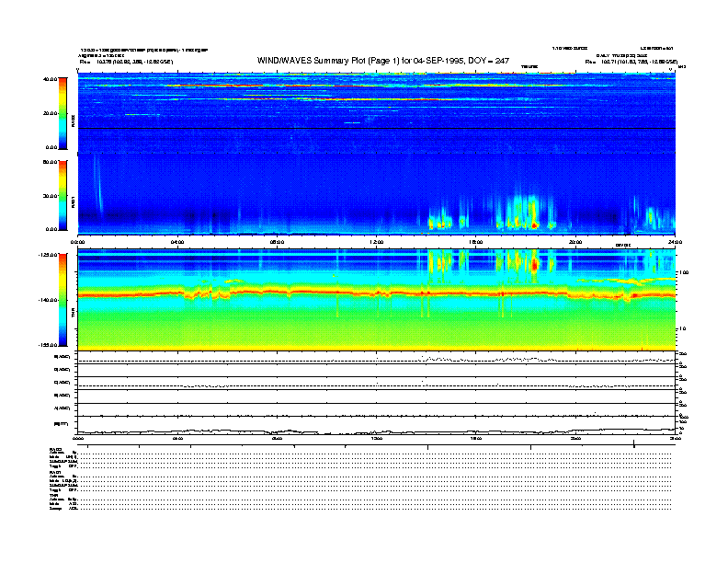The height and width of the screenshot is (563, 728).
Task: Select the 20.00 label on RAD2 scale
Action: coord(50,113)
